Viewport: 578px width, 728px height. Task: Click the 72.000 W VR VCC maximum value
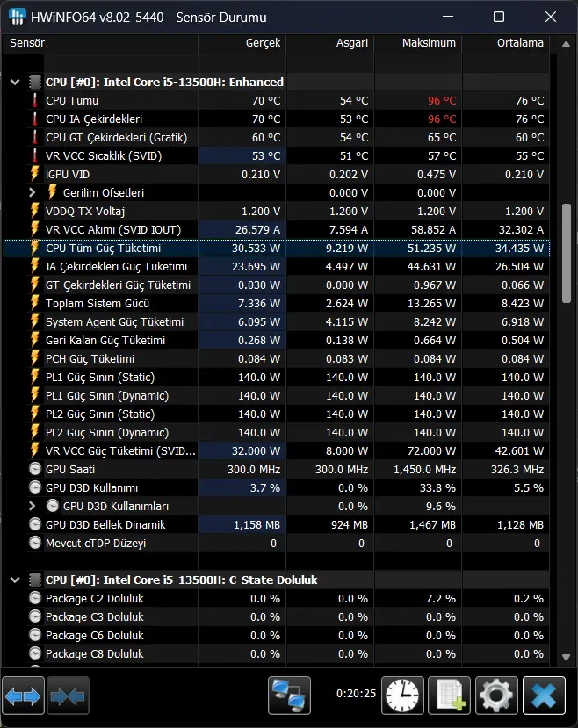tap(435, 450)
